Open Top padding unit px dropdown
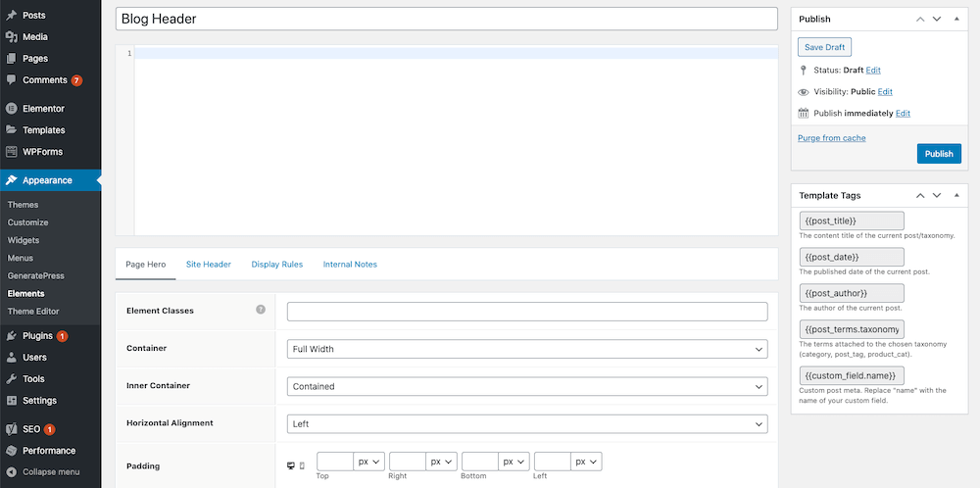Screen dimensions: 980x488 tap(368, 462)
